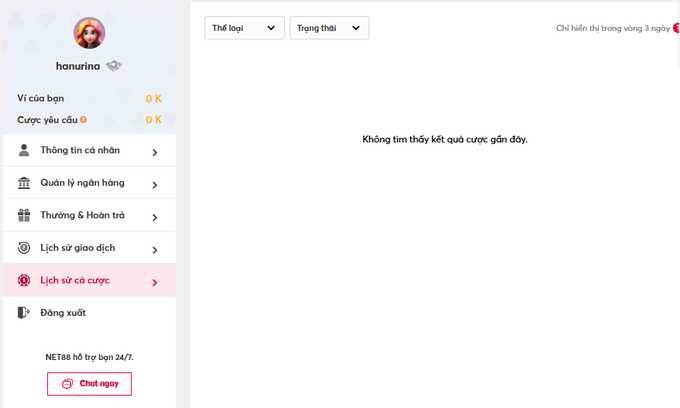Select the Lịch sử cá cược menu item
Image resolution: width=680 pixels, height=408 pixels.
click(75, 281)
